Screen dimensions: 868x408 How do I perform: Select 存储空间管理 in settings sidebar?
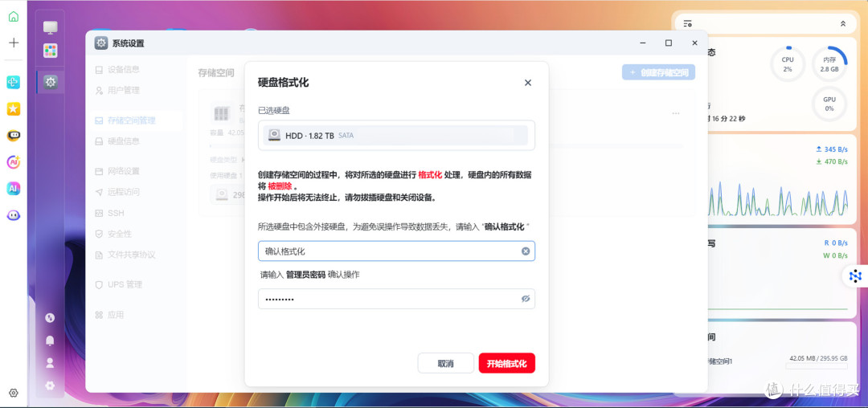pos(134,120)
